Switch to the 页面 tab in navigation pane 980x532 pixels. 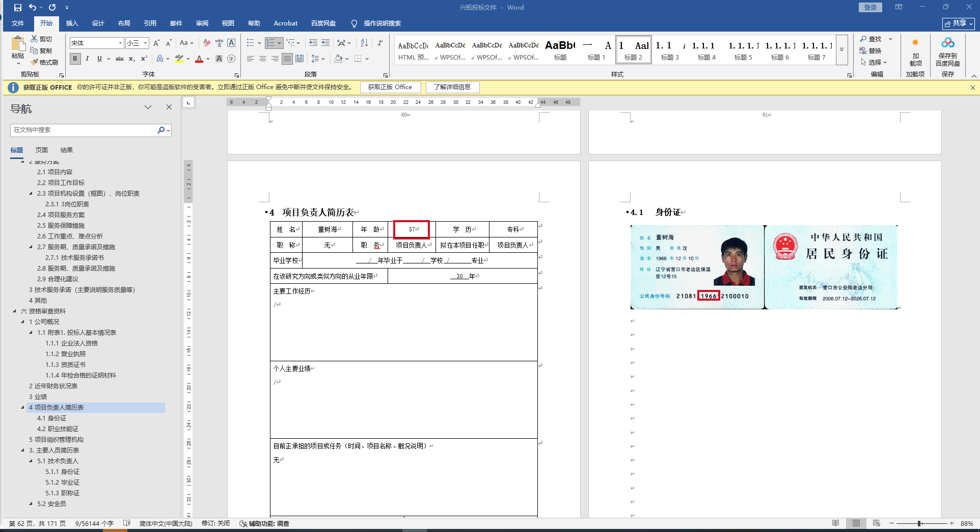(42, 150)
